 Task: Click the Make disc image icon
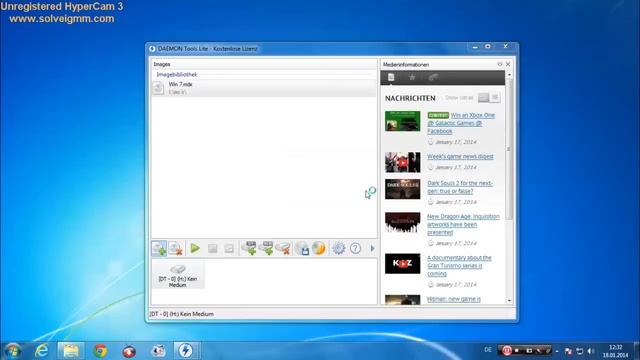(x=302, y=248)
